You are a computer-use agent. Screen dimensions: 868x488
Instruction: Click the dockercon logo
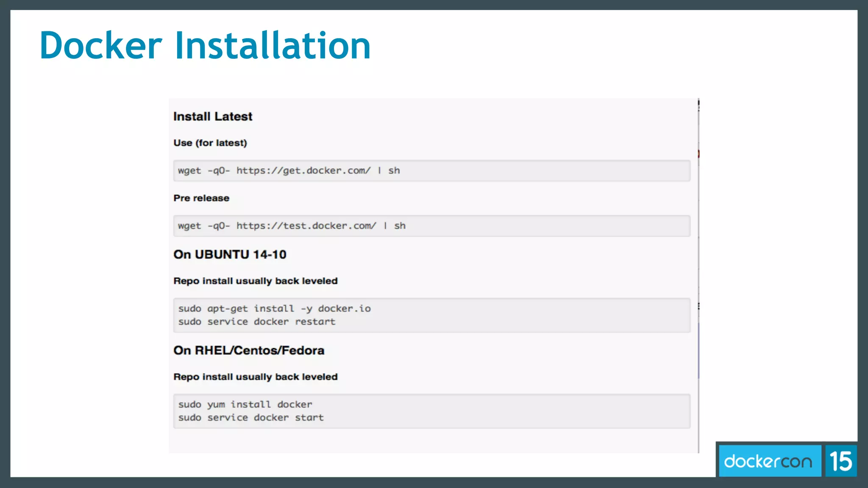click(x=770, y=461)
